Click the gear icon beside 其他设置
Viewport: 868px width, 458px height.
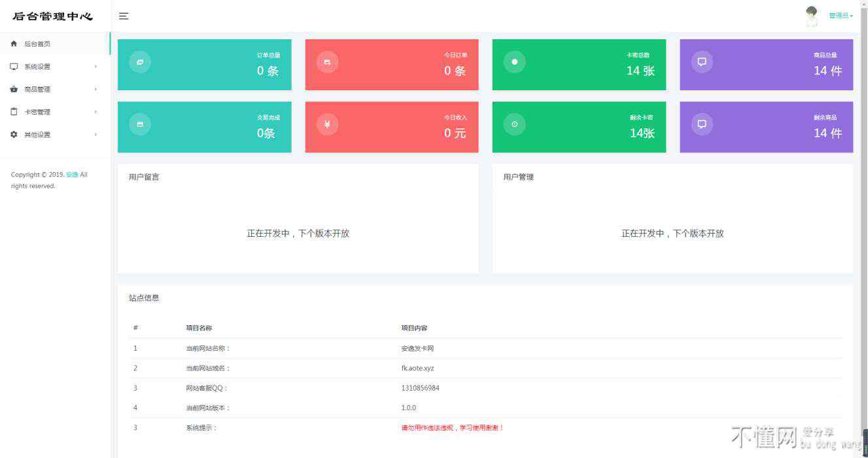(x=14, y=134)
